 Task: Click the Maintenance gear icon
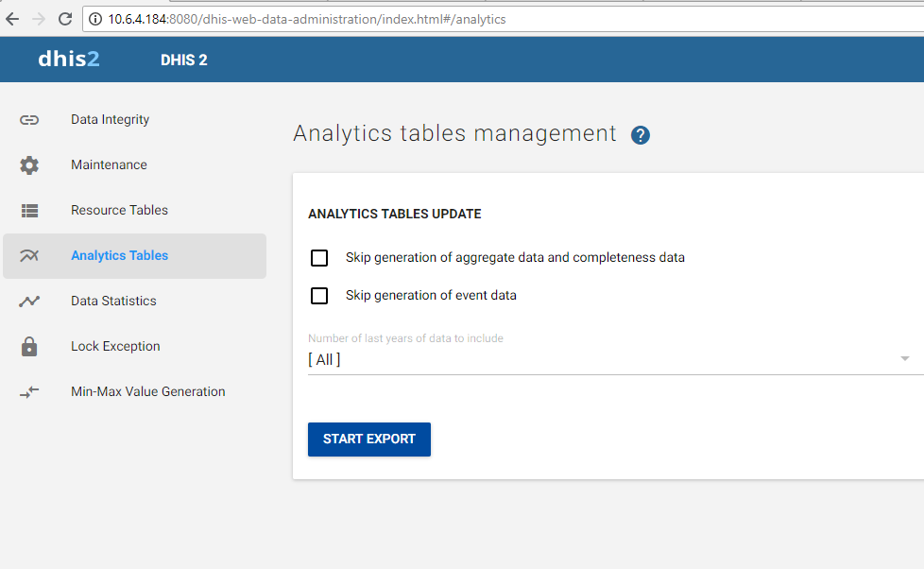click(29, 165)
